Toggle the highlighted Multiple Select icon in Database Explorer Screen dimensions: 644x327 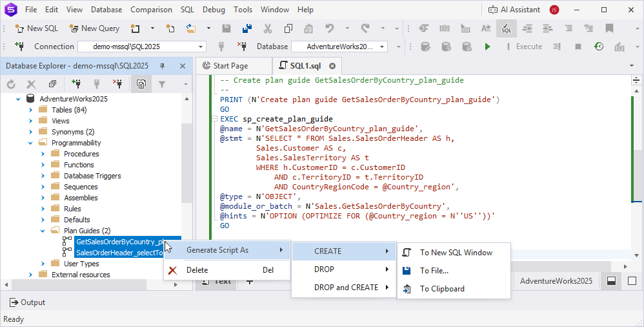tap(141, 84)
